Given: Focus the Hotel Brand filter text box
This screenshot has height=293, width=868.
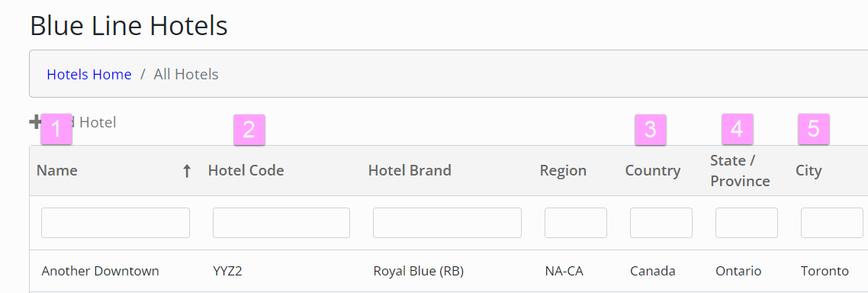Looking at the screenshot, I should click(x=447, y=223).
